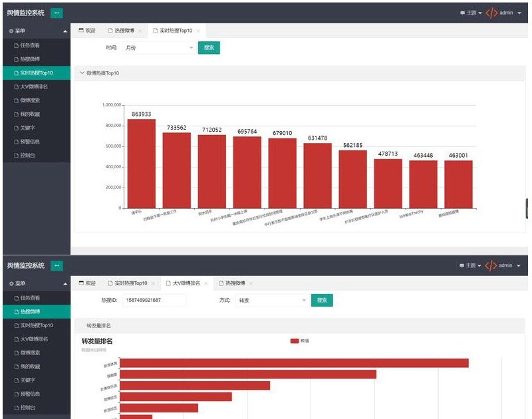Close the 热搜微博 tab in the top panel
This screenshot has height=419, width=532.
click(140, 31)
